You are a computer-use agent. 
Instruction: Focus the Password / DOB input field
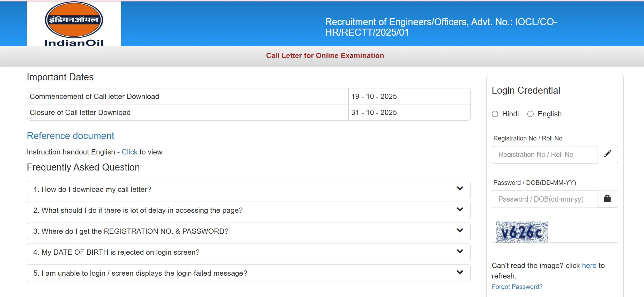545,199
